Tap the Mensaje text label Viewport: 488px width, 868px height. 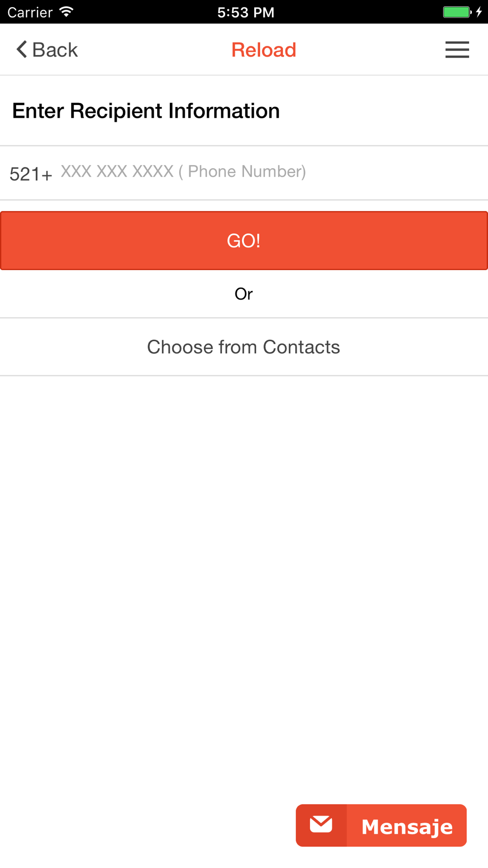[x=407, y=827]
